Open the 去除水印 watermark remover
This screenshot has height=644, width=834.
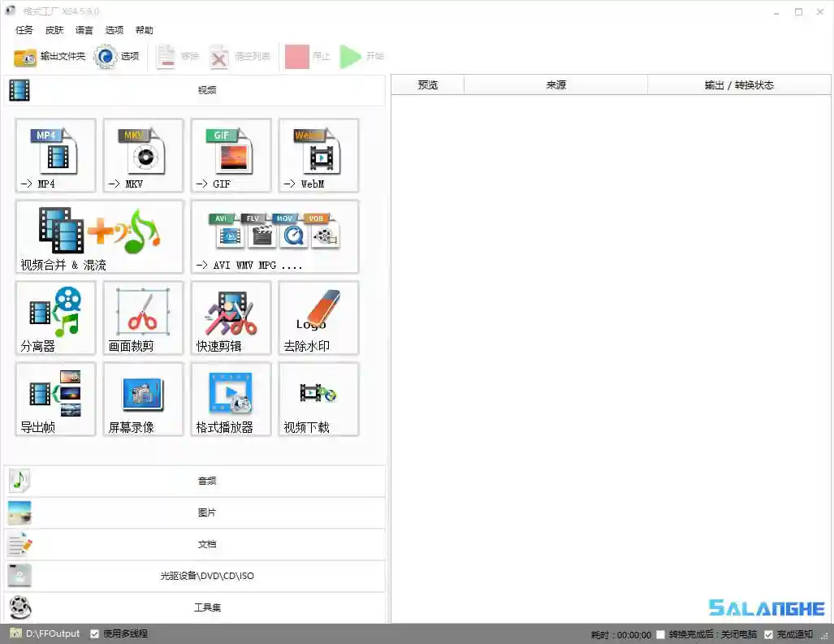[318, 318]
